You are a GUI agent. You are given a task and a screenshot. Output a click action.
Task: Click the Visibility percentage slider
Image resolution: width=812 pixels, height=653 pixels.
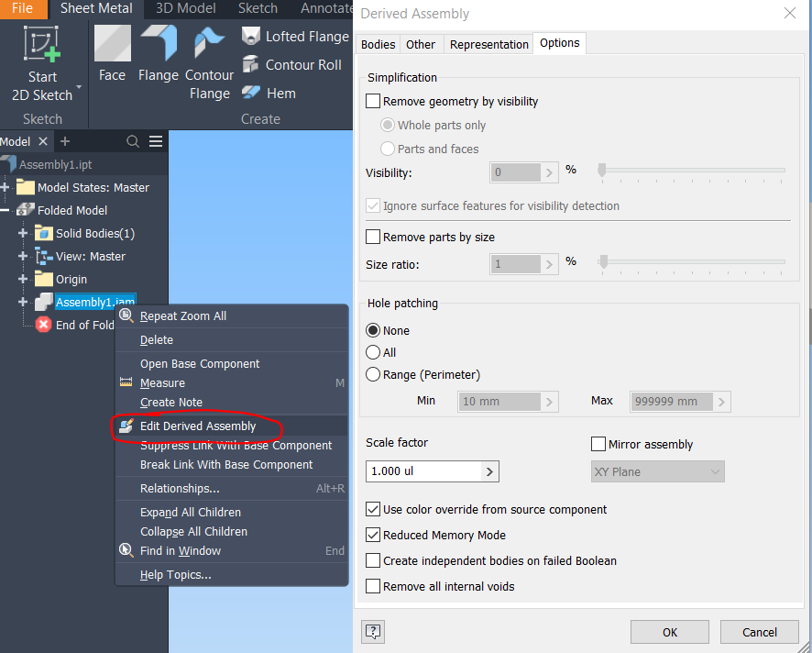click(692, 171)
